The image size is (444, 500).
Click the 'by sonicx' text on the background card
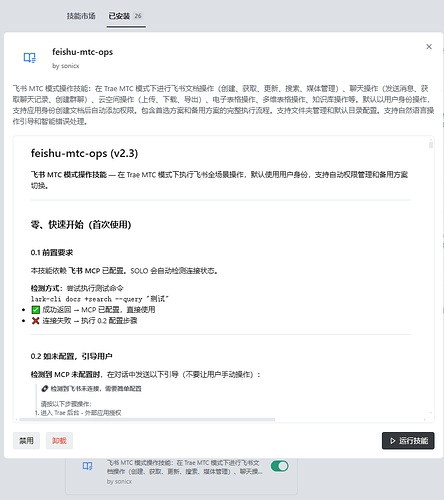coord(119,482)
